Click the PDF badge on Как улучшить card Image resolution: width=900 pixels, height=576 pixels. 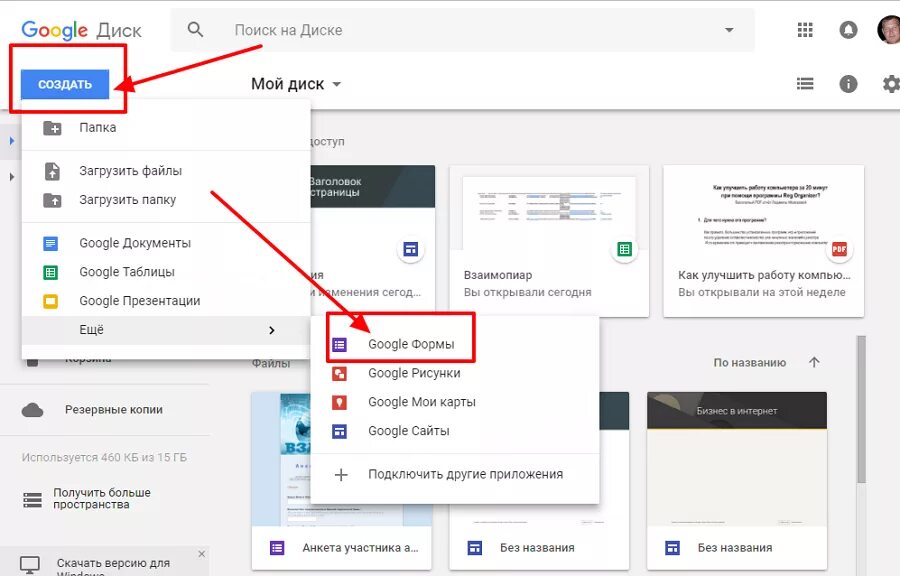tap(839, 249)
